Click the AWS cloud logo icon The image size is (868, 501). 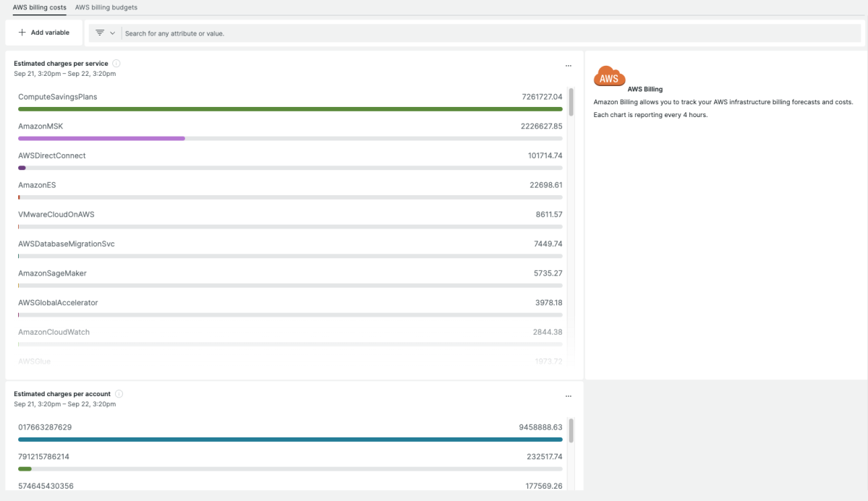(x=609, y=77)
